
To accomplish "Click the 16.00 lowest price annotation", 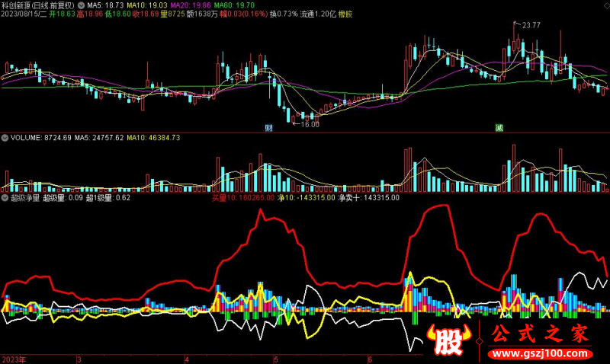I will point(310,124).
